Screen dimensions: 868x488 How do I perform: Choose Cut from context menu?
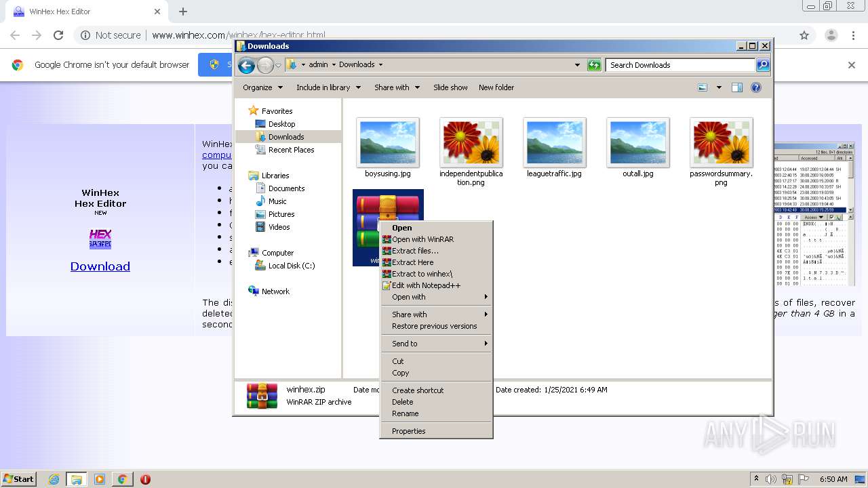(436, 361)
